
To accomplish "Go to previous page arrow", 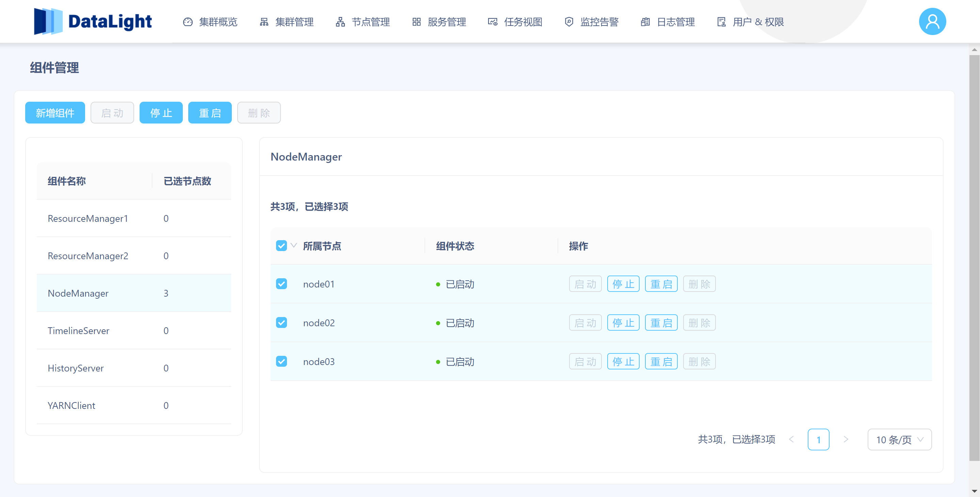I will coord(791,440).
